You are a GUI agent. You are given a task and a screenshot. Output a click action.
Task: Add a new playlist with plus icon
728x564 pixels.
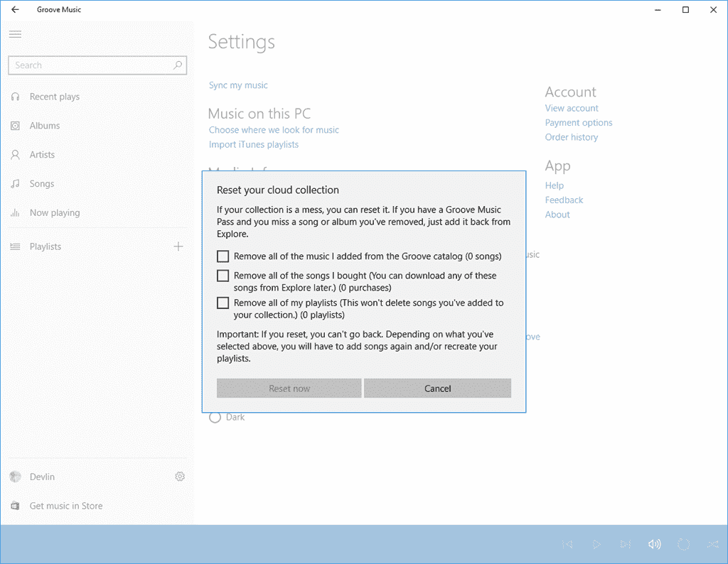(178, 246)
